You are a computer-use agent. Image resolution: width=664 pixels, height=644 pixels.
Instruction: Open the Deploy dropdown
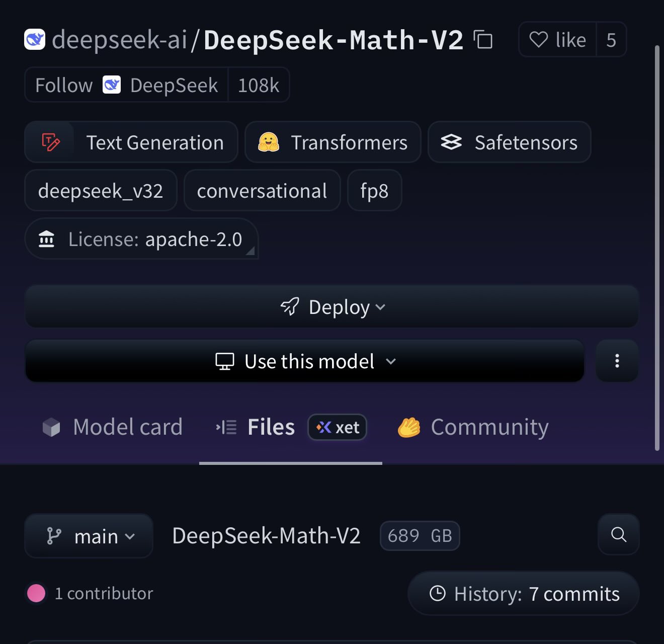click(332, 307)
